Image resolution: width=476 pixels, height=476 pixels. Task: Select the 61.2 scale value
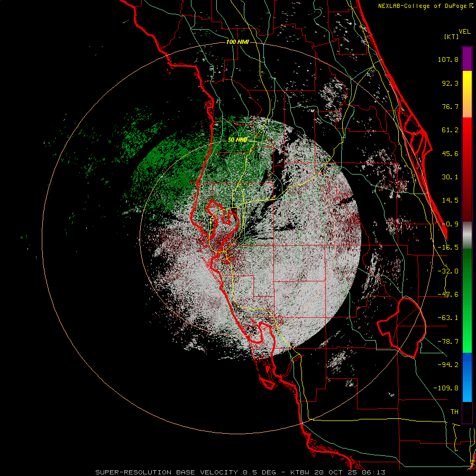(x=450, y=130)
